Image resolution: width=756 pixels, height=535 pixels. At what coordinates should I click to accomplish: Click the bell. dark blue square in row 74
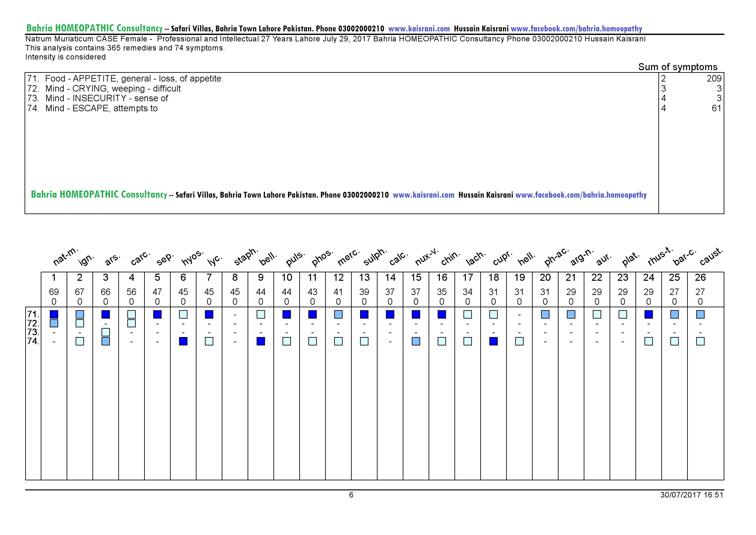click(261, 341)
